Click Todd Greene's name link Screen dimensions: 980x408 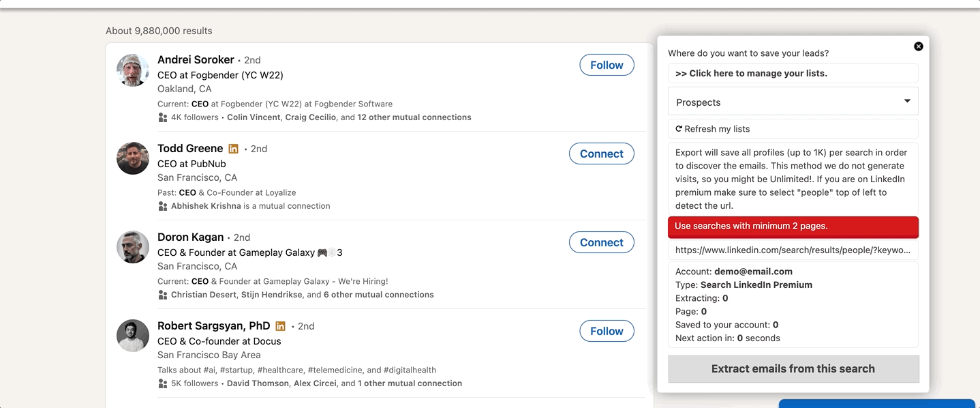[x=190, y=148]
